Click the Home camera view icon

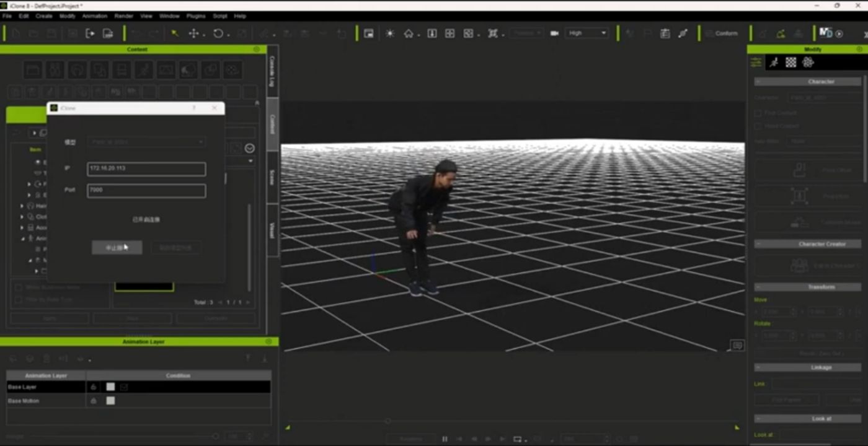408,33
